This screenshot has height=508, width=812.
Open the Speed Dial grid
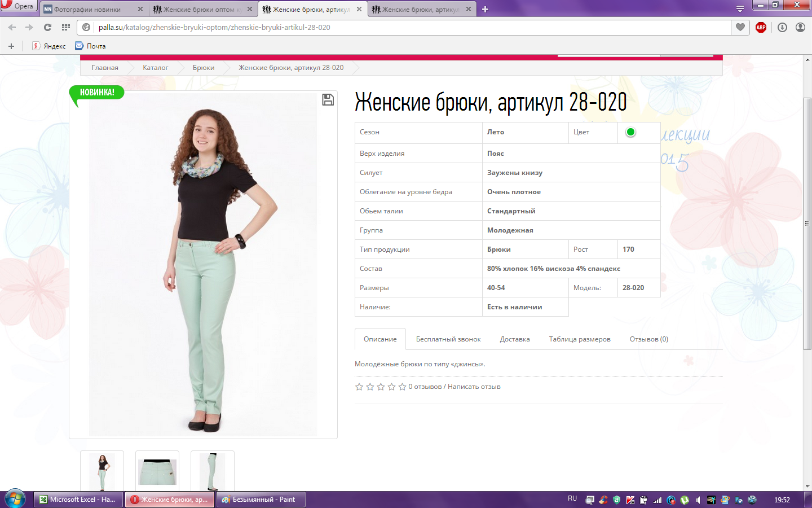(x=65, y=27)
